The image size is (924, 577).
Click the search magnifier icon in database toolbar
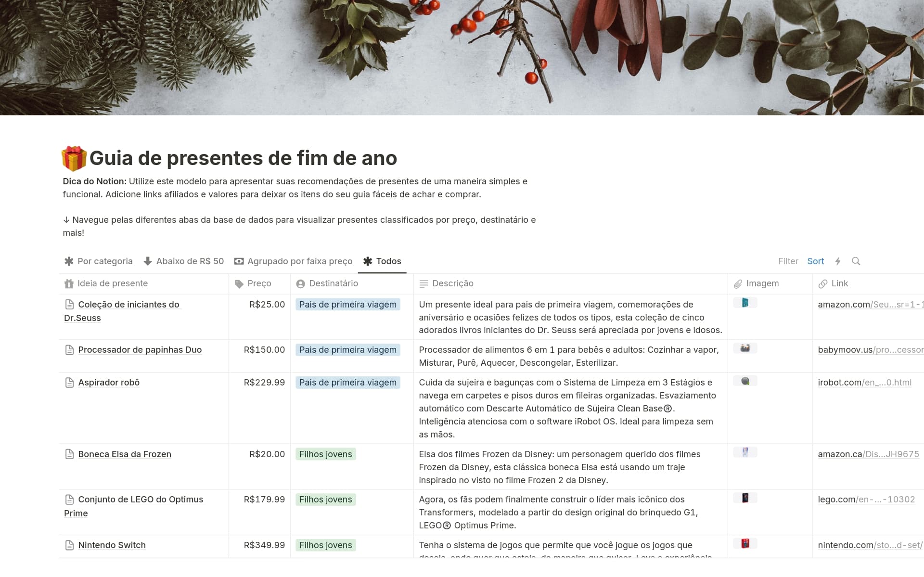coord(856,261)
